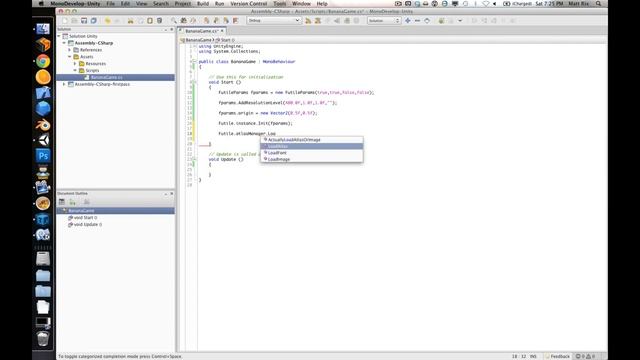
Task: Click Start in the breadcrumb path bar
Action: [x=225, y=40]
